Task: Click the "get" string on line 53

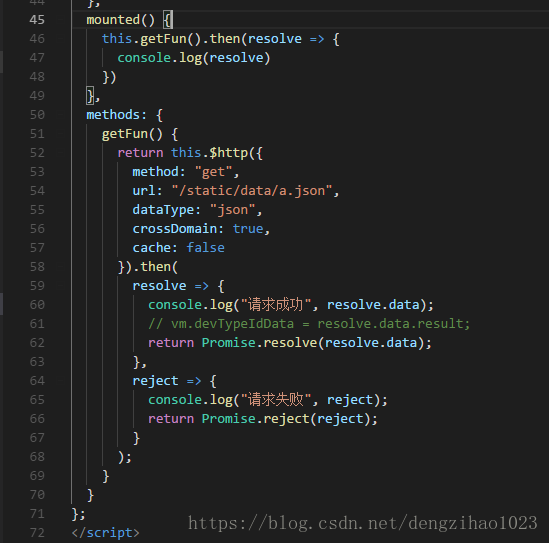Action: point(213,172)
